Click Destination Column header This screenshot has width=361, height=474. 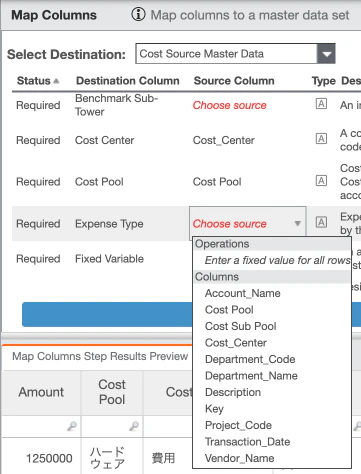pos(128,81)
